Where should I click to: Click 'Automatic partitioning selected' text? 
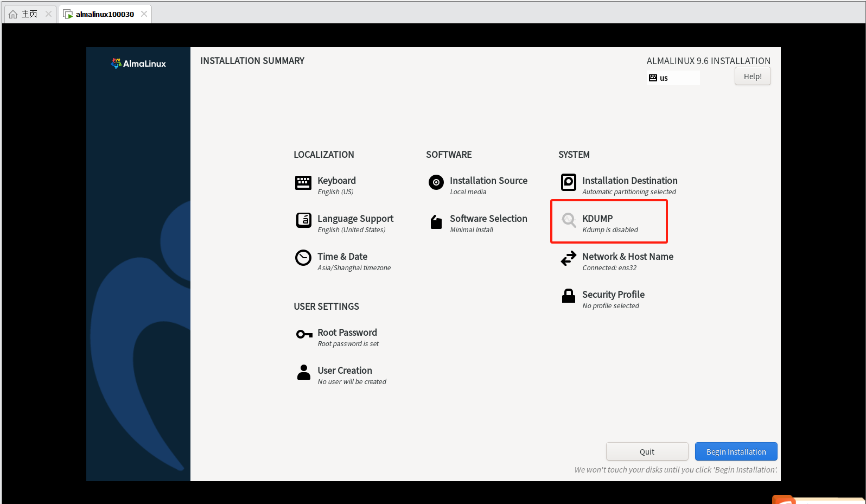(x=629, y=192)
